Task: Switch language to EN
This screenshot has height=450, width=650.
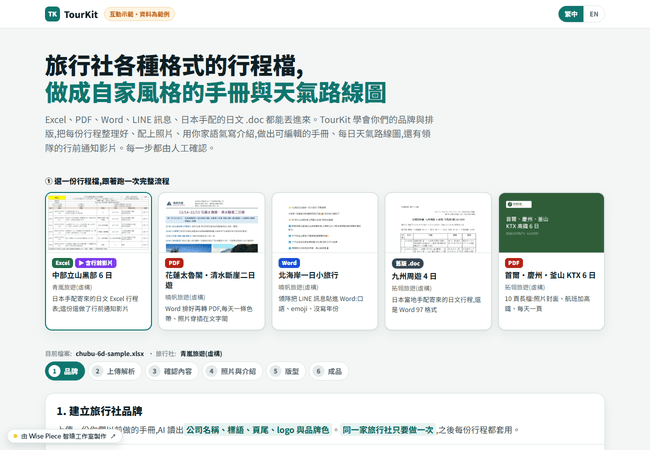Action: [x=594, y=14]
